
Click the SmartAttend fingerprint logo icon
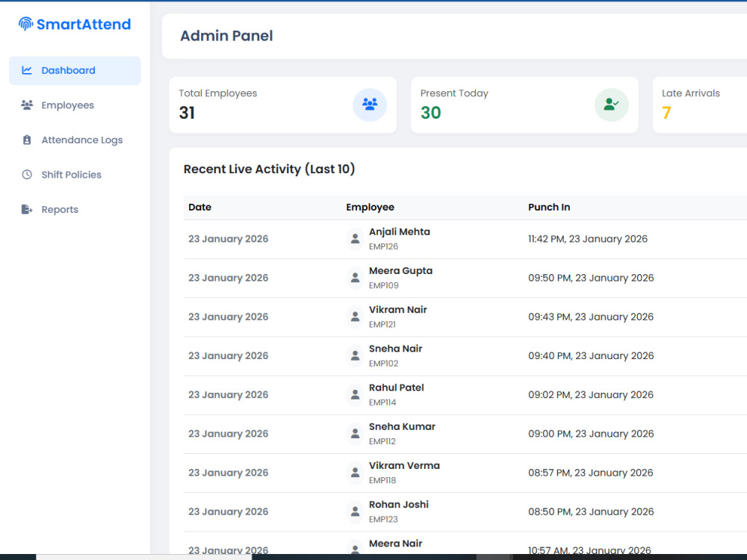point(25,24)
